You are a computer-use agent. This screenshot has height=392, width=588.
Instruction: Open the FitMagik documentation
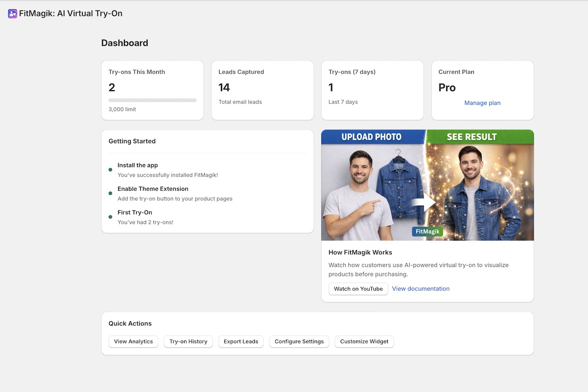(x=420, y=289)
